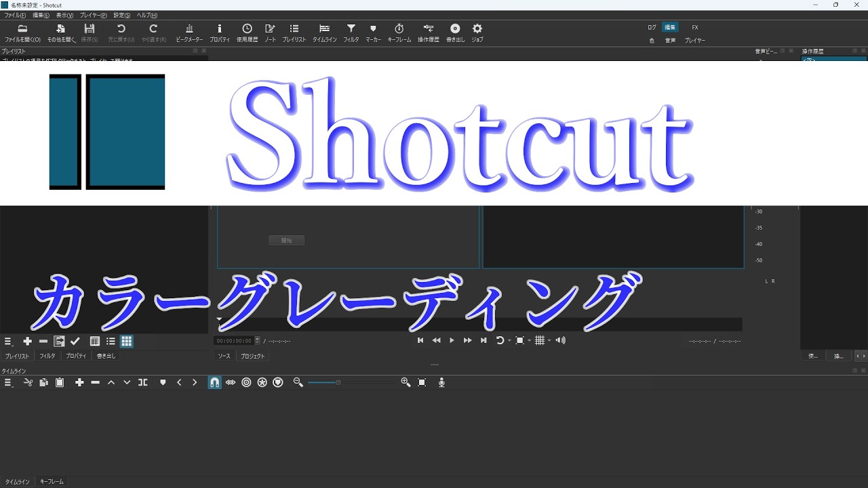Image resolution: width=868 pixels, height=488 pixels.
Task: Click the record audio microphone icon
Action: [441, 382]
